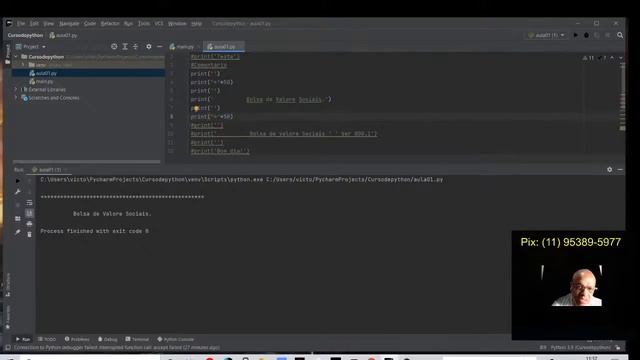Select the aula01.py editor tab

click(x=224, y=47)
